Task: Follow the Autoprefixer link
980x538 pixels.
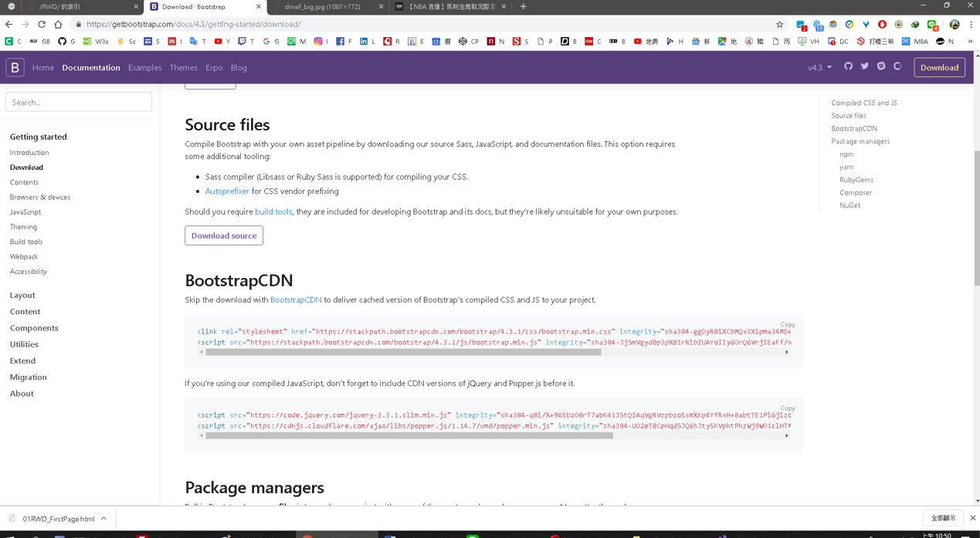Action: point(227,191)
